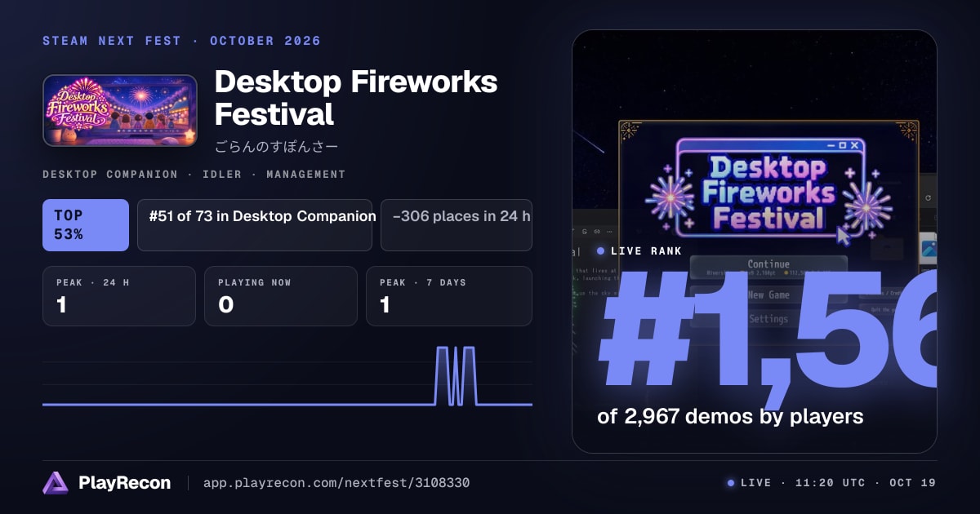Click the player count spike in the chart
The image size is (980, 514).
pos(456,375)
